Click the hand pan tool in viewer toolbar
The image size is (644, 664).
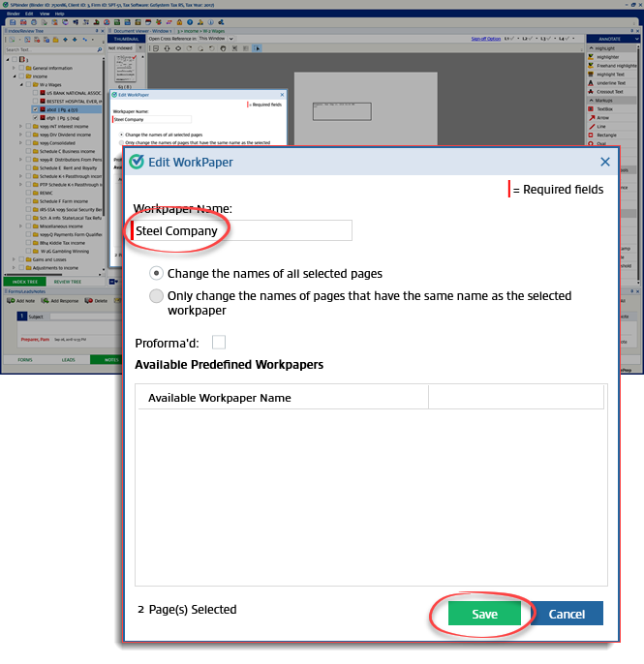pos(223,48)
